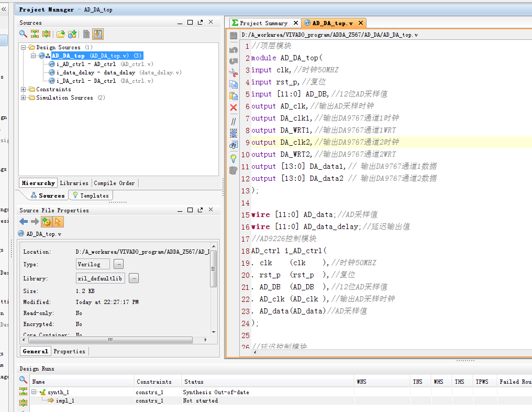Image resolution: width=532 pixels, height=412 pixels.
Task: Switch to the Project Summary tab
Action: (x=263, y=23)
